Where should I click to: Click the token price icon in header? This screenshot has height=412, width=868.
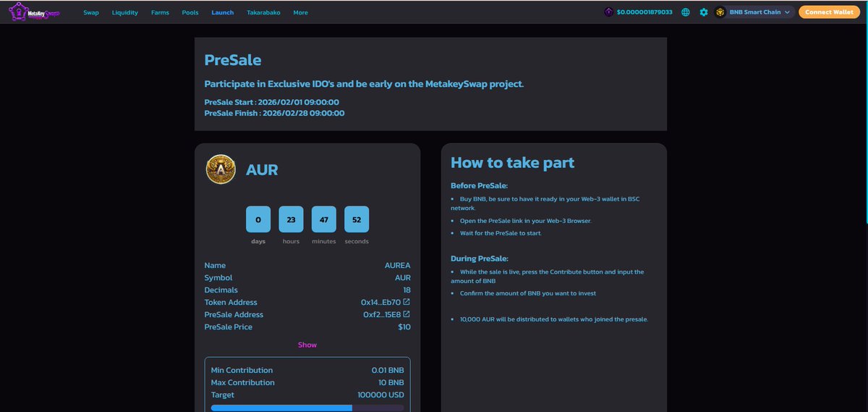click(609, 12)
